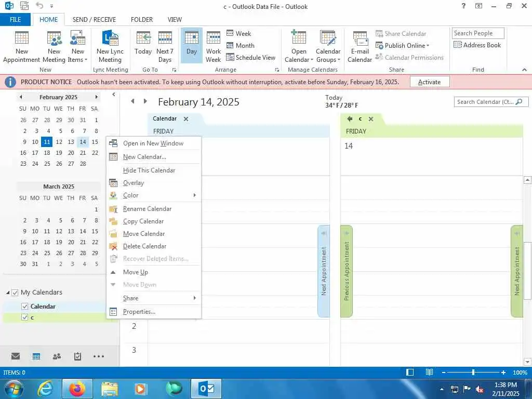Go to previous month in date navigator
Screen dimensions: 532x399
(x=21, y=97)
